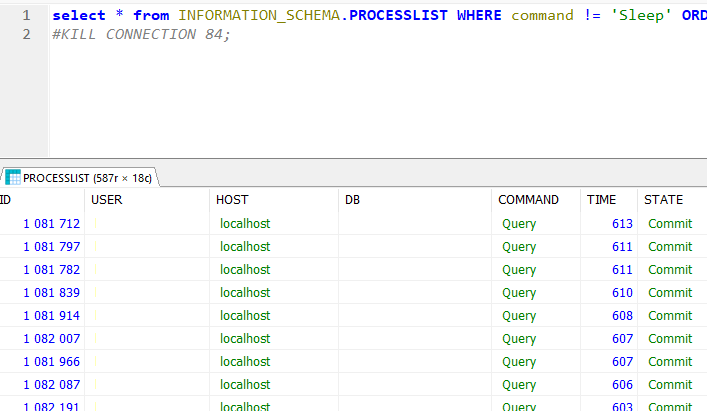Click Commit state in row 1 082 007

669,339
